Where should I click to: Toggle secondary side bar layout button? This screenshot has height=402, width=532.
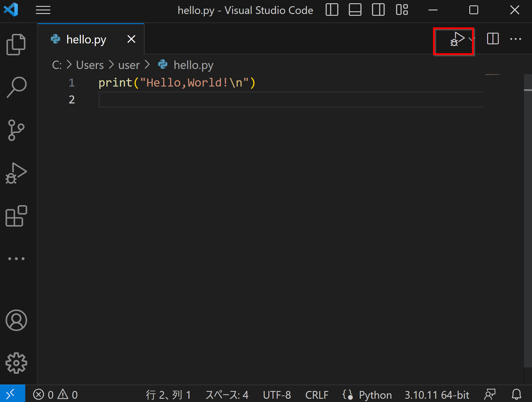tap(378, 10)
